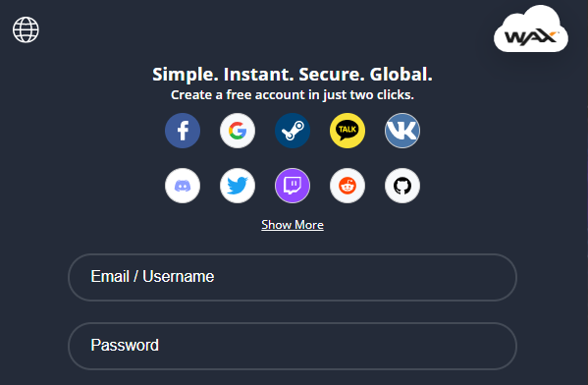Log in via the Twitch icon

(293, 186)
